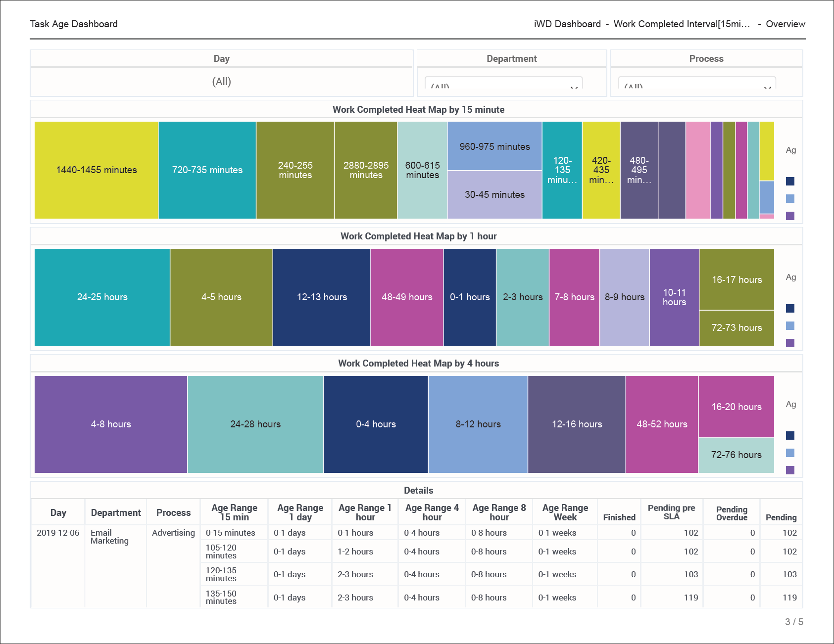Image resolution: width=834 pixels, height=644 pixels.
Task: Open the Process filter dropdown
Action: point(697,84)
